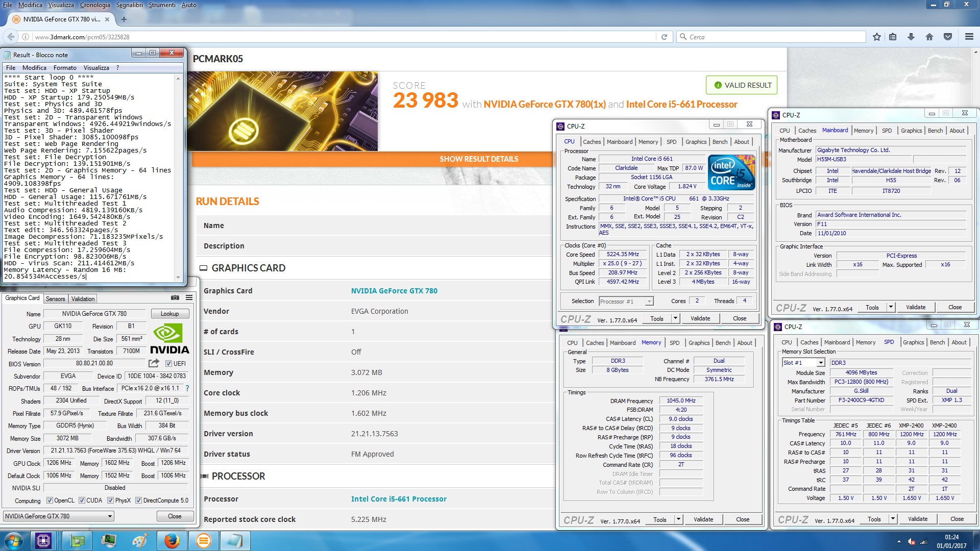Click the volume icon in system tray
The width and height of the screenshot is (980, 551).
pyautogui.click(x=912, y=542)
